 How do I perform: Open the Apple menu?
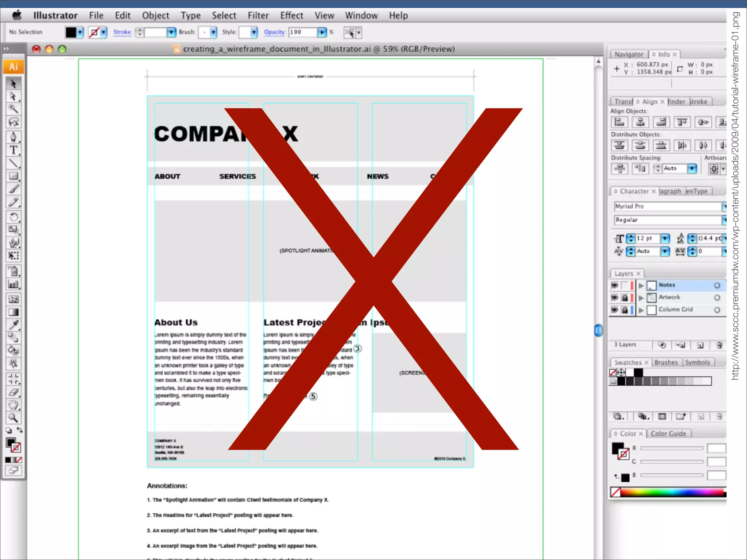tap(17, 15)
